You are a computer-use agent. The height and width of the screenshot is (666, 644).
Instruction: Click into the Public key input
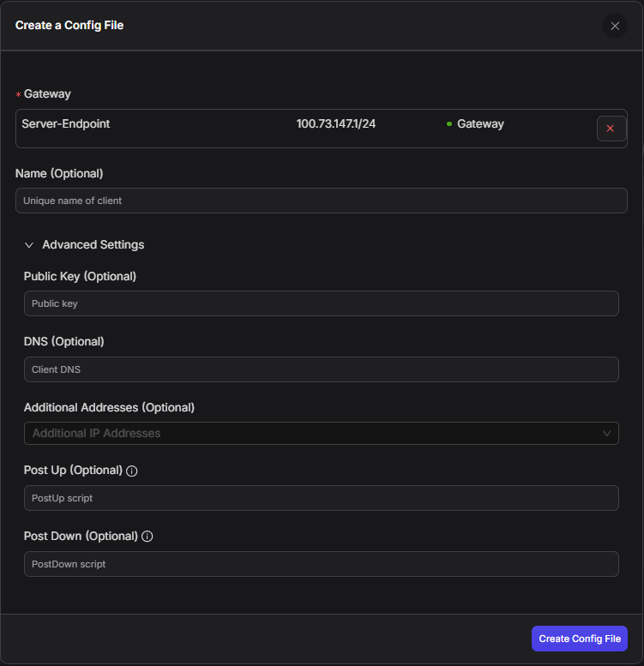coord(321,303)
